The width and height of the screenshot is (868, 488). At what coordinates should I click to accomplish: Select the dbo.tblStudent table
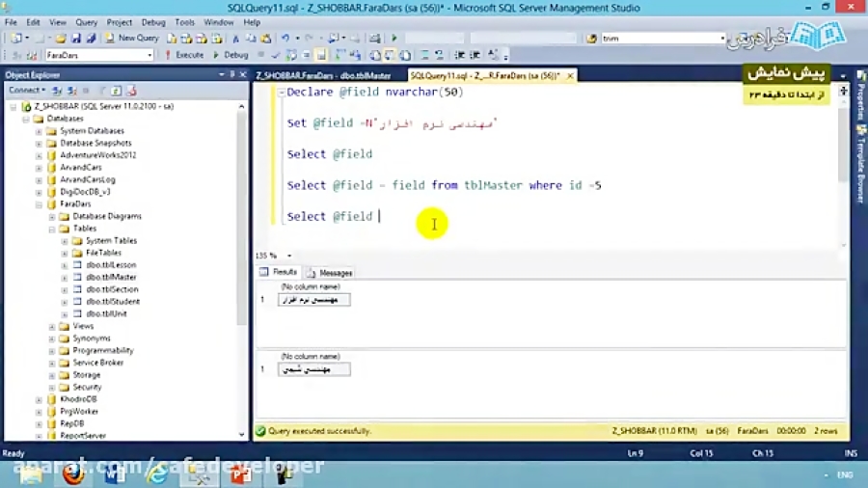tap(113, 302)
